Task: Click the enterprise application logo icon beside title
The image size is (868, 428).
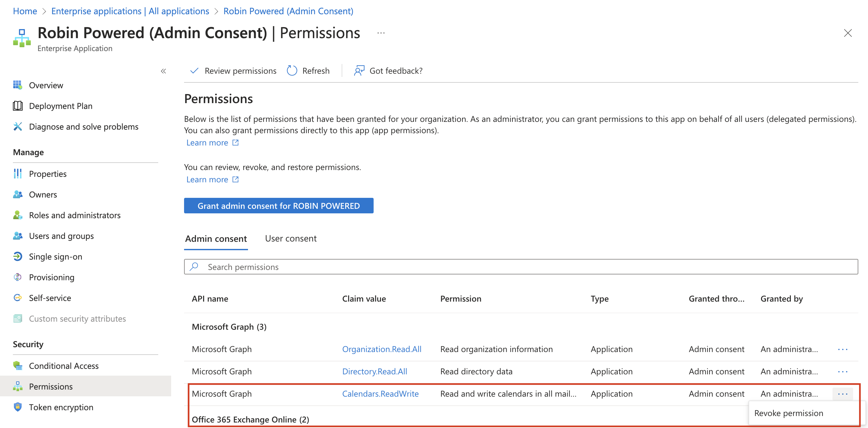Action: point(22,38)
